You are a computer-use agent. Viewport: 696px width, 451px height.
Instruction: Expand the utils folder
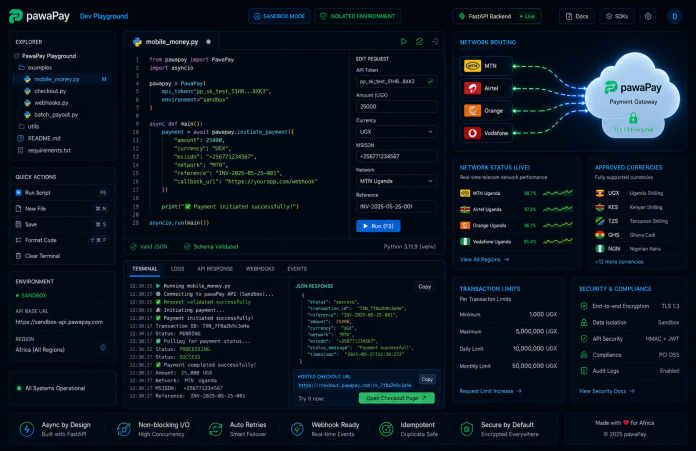pyautogui.click(x=29, y=127)
